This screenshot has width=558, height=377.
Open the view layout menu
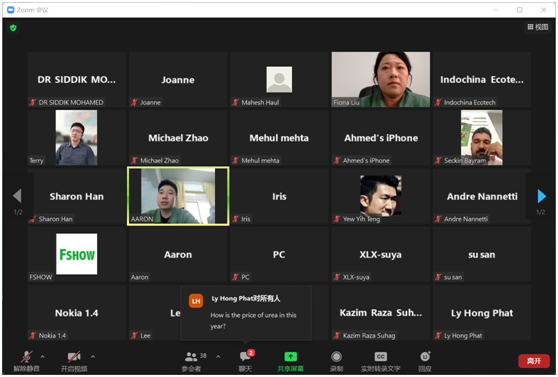[x=537, y=27]
